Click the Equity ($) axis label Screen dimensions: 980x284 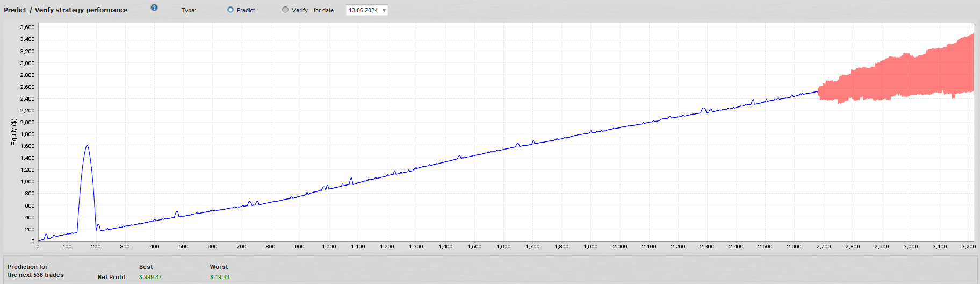14,132
